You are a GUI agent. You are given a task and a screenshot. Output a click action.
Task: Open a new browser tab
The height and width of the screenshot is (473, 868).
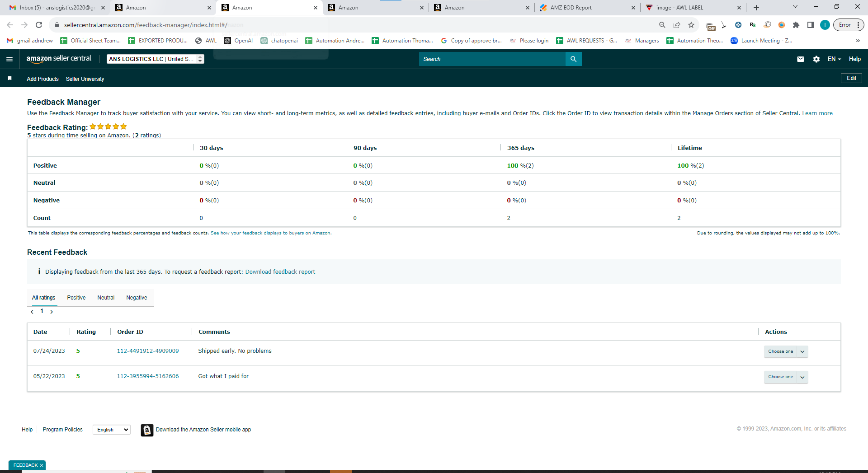(x=756, y=8)
